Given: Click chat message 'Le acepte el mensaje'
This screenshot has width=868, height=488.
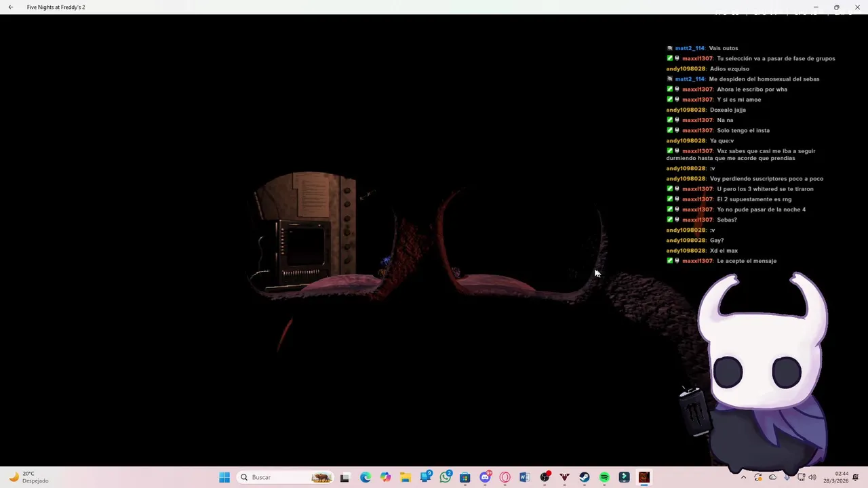Looking at the screenshot, I should [747, 261].
